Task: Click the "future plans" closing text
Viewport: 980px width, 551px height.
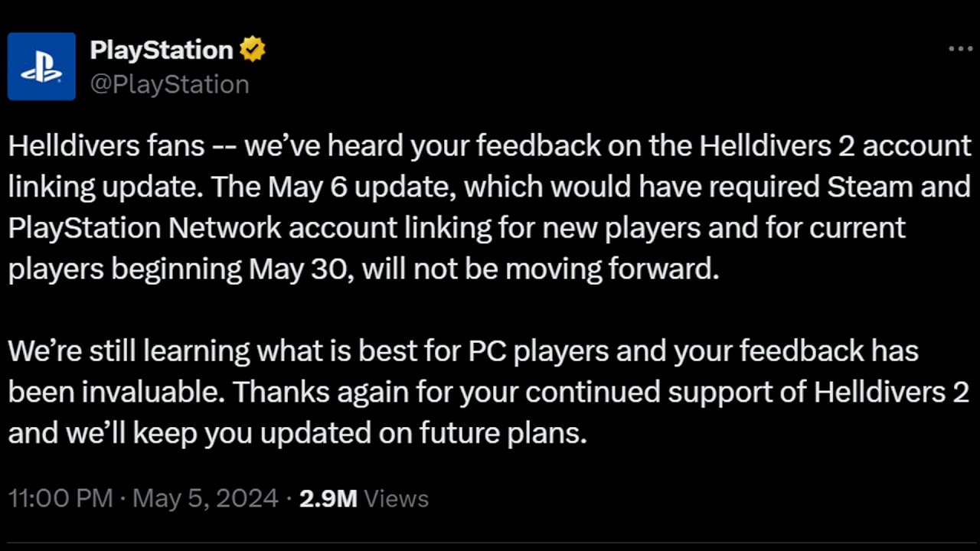Action: pyautogui.click(x=503, y=434)
